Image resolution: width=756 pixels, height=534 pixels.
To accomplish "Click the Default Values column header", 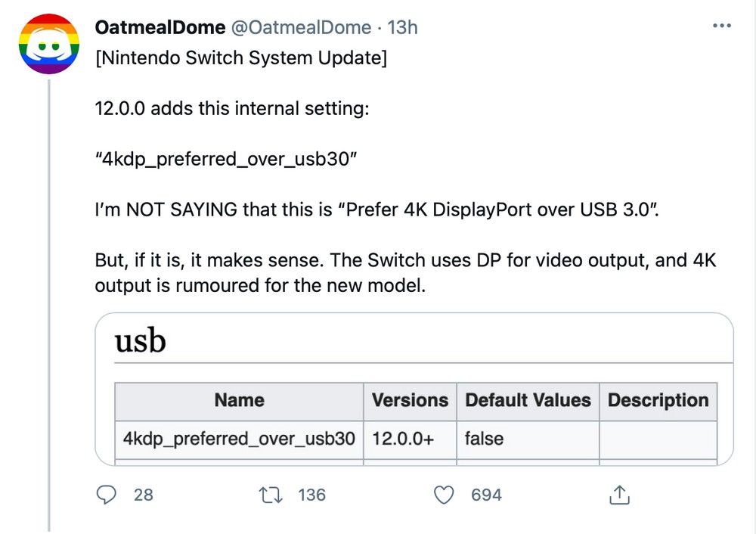I will coord(528,401).
